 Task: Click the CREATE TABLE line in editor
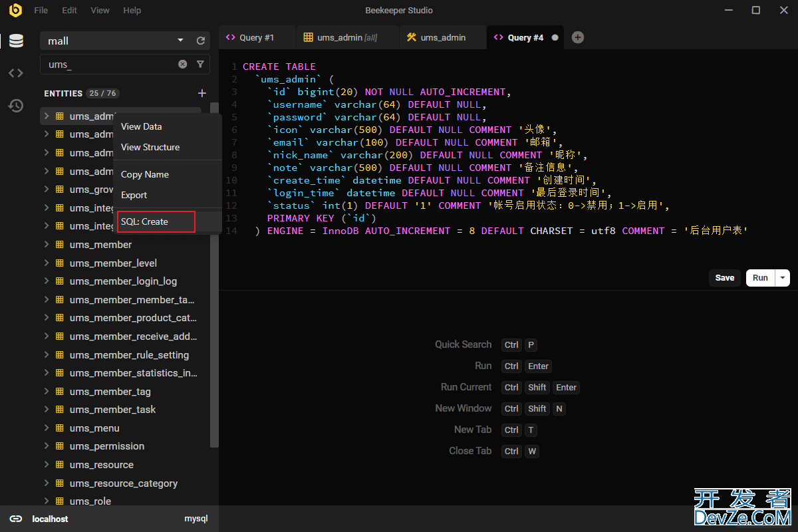pyautogui.click(x=279, y=66)
